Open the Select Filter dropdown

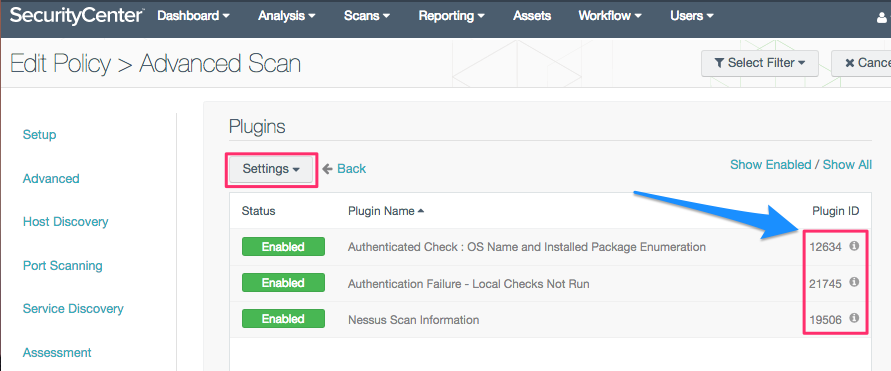click(760, 63)
